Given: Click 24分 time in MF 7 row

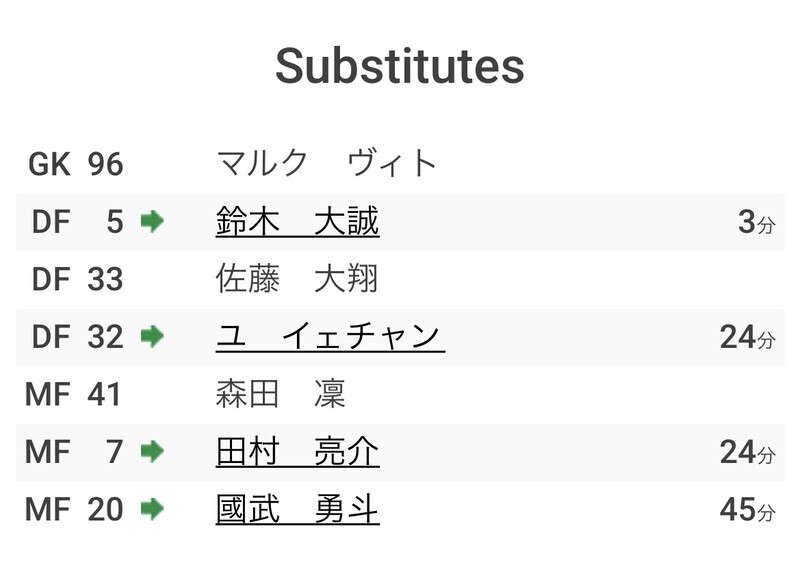Looking at the screenshot, I should [747, 452].
